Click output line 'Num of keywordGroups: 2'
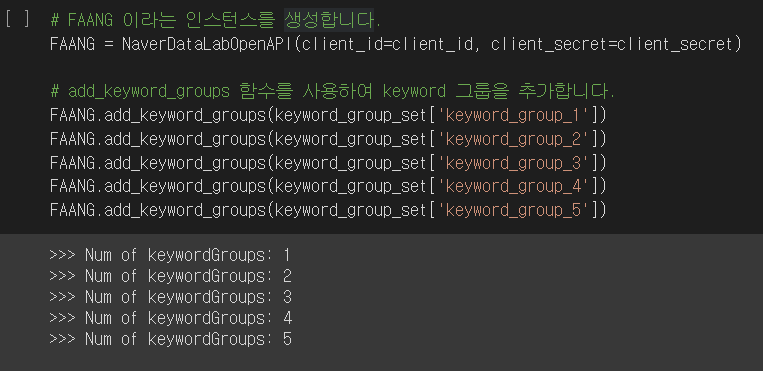763x371 pixels. [170, 276]
